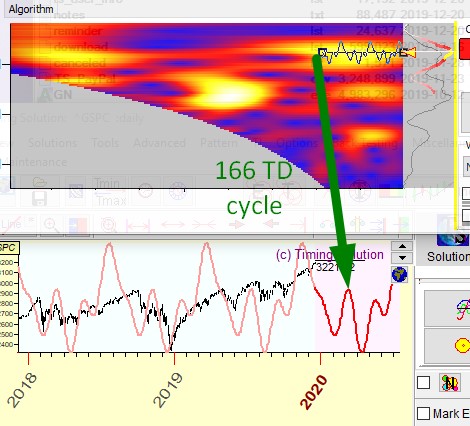
Task: Click the faded floppy disk save icon
Action: point(39,199)
